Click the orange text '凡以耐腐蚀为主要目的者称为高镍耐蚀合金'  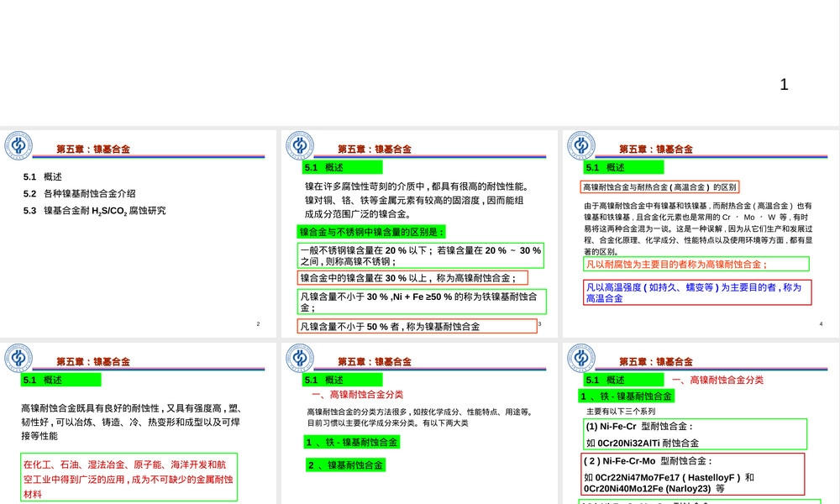click(676, 265)
